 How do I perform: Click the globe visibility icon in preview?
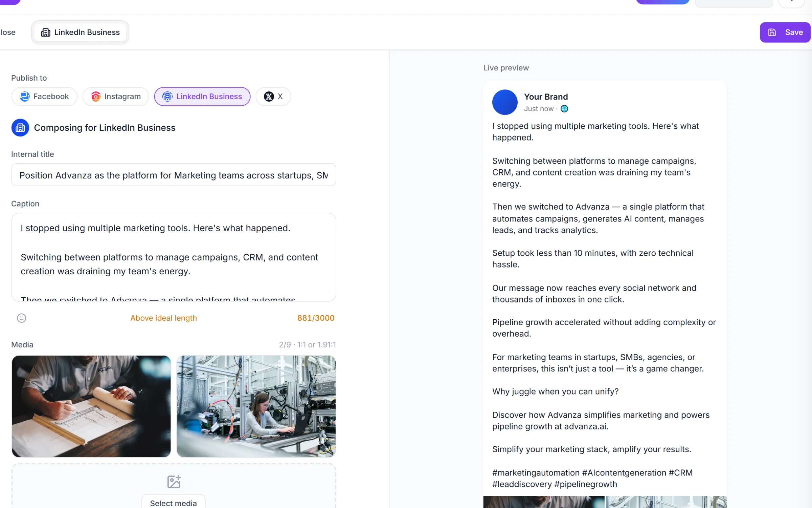pos(564,109)
